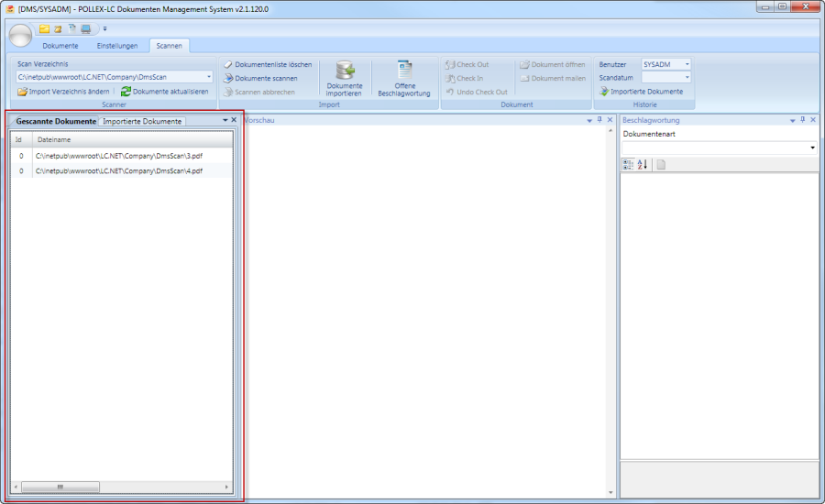Expand the Scan Verzeichnis path dropdown
825x504 pixels.
click(x=209, y=78)
